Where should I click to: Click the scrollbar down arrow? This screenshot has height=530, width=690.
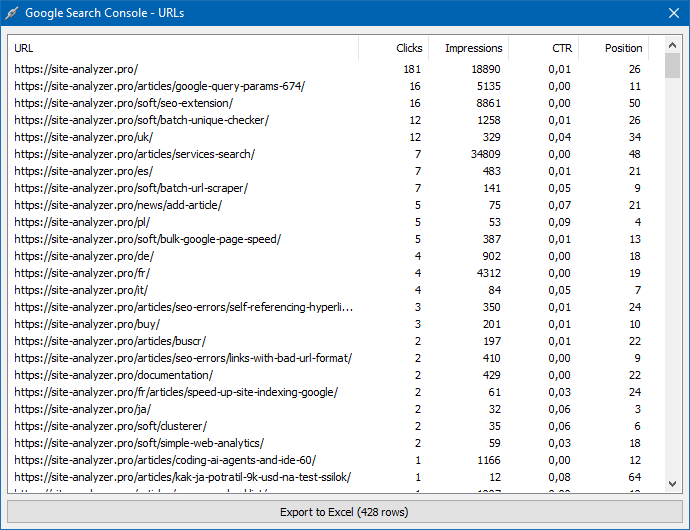(672, 484)
